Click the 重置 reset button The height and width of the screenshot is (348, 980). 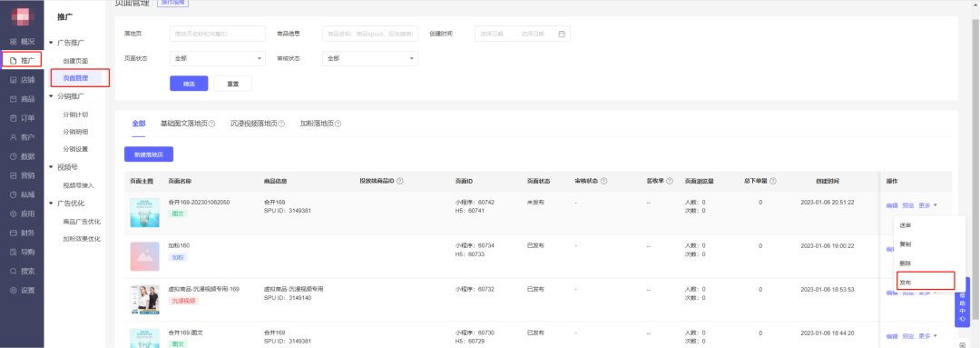tap(232, 84)
